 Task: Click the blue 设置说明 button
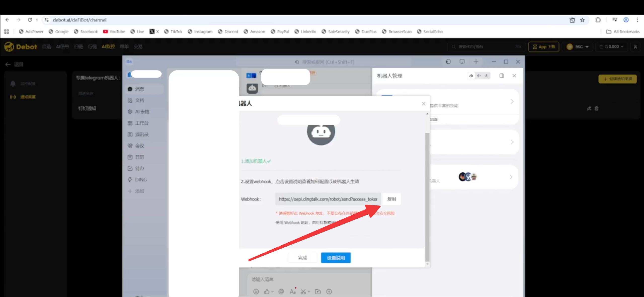pos(336,257)
